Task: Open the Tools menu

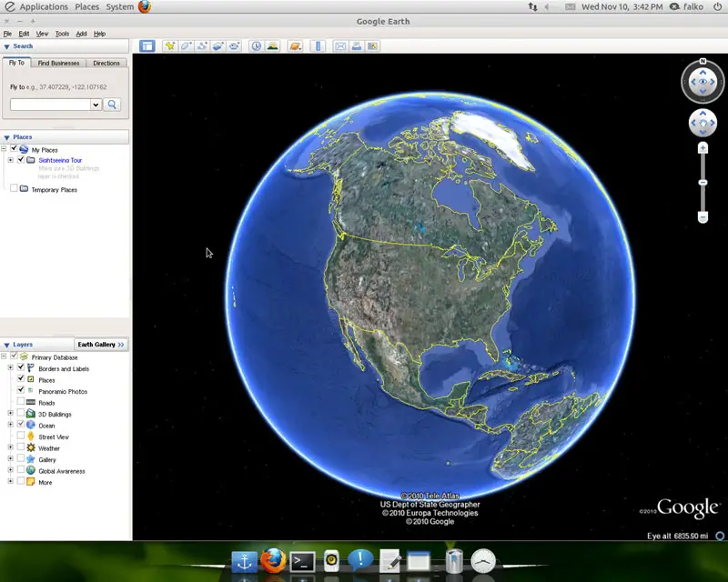Action: [62, 34]
